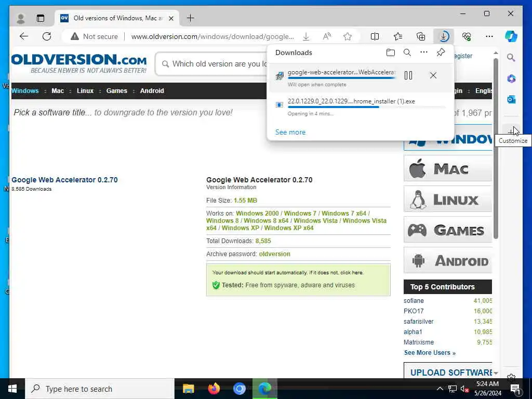532x399 pixels.
Task: Open sidebar Search icon
Action: tap(511, 58)
